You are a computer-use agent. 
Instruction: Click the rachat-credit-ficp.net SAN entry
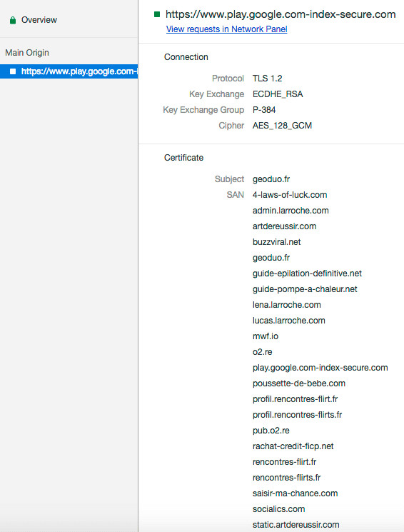(x=293, y=446)
